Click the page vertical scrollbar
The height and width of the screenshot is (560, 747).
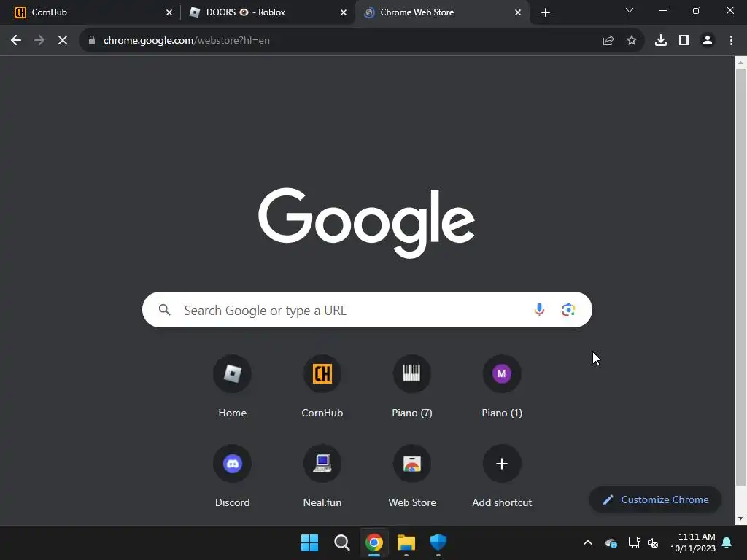point(740,276)
